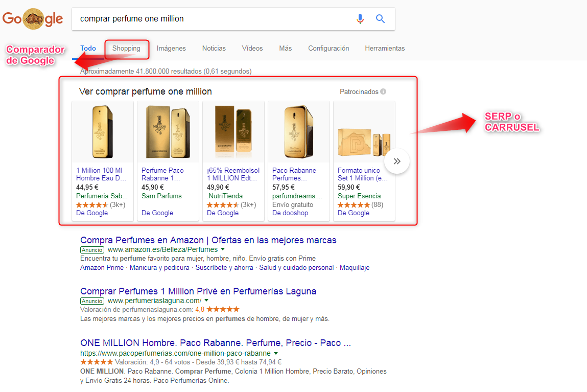Open 'Manicura y pedicura' sitelink

pyautogui.click(x=159, y=267)
